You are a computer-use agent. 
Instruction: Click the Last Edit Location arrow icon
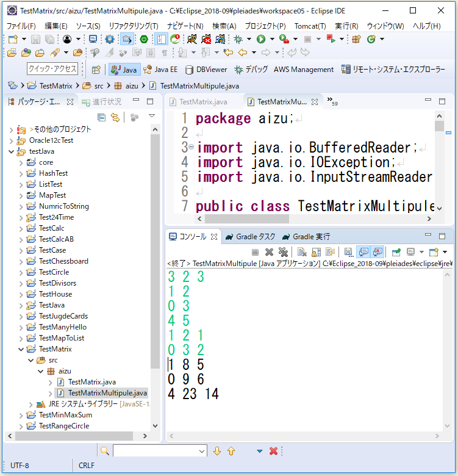pyautogui.click(x=228, y=52)
